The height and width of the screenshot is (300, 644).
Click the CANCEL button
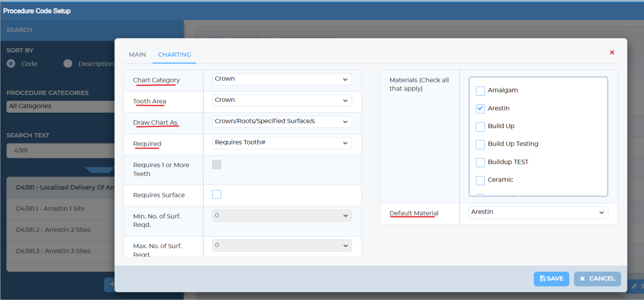click(597, 279)
